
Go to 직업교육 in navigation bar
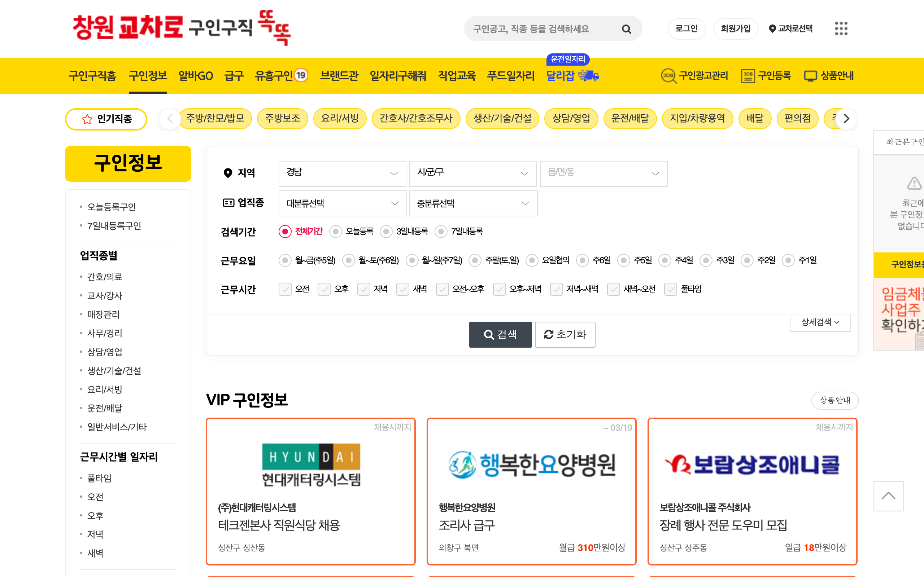457,76
